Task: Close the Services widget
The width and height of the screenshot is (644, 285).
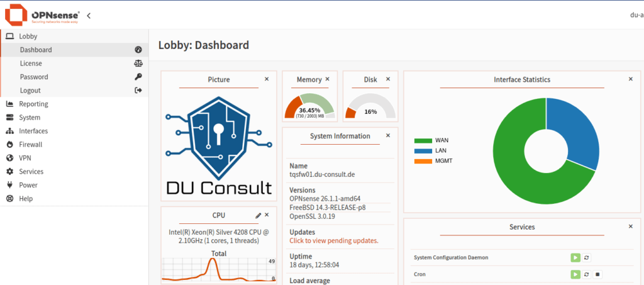Action: [631, 226]
